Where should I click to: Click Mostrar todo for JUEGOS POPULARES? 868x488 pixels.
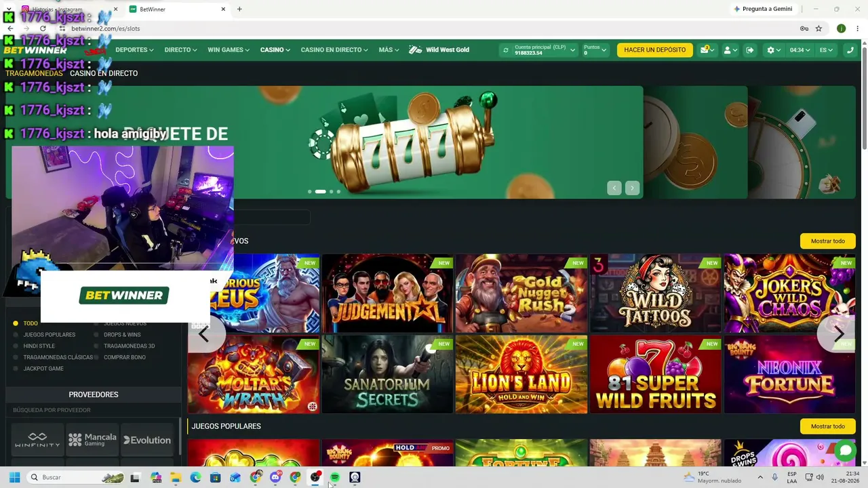828,426
